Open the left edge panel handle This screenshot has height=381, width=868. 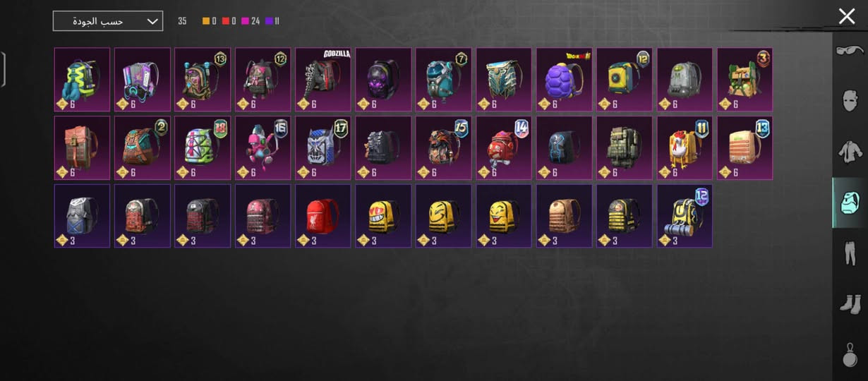click(3, 69)
